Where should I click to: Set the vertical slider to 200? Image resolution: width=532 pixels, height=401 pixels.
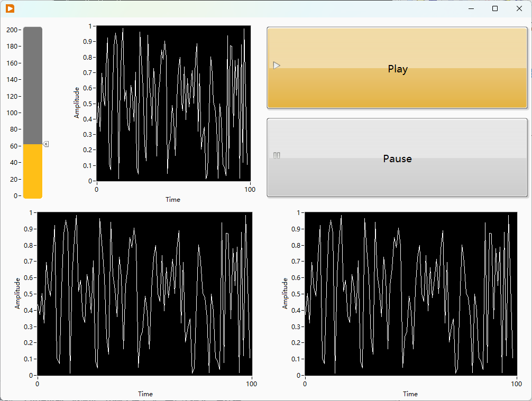33,30
